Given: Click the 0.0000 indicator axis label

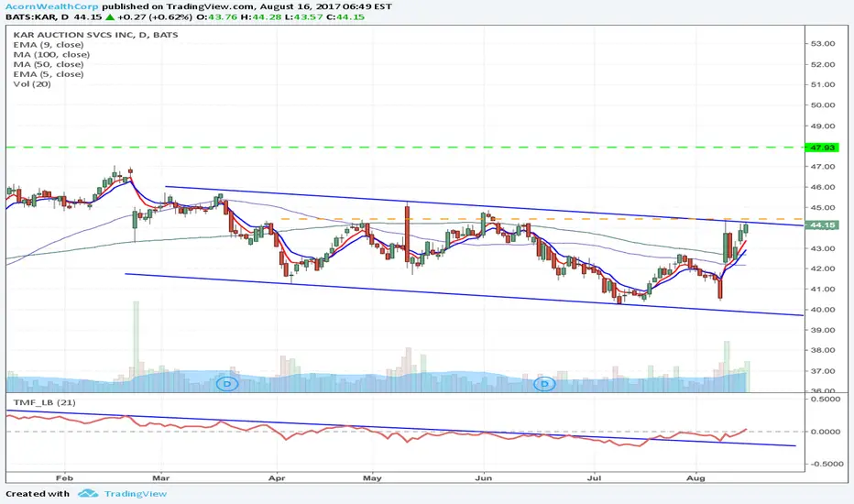Looking at the screenshot, I should tap(826, 432).
